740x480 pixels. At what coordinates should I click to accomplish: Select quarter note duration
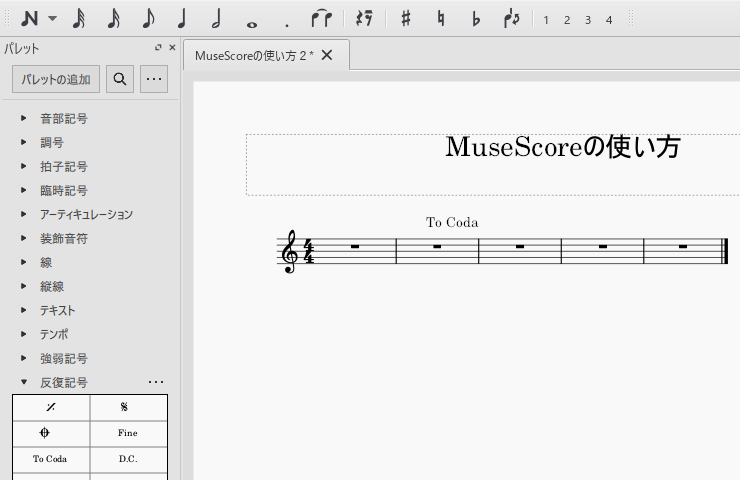coord(182,19)
